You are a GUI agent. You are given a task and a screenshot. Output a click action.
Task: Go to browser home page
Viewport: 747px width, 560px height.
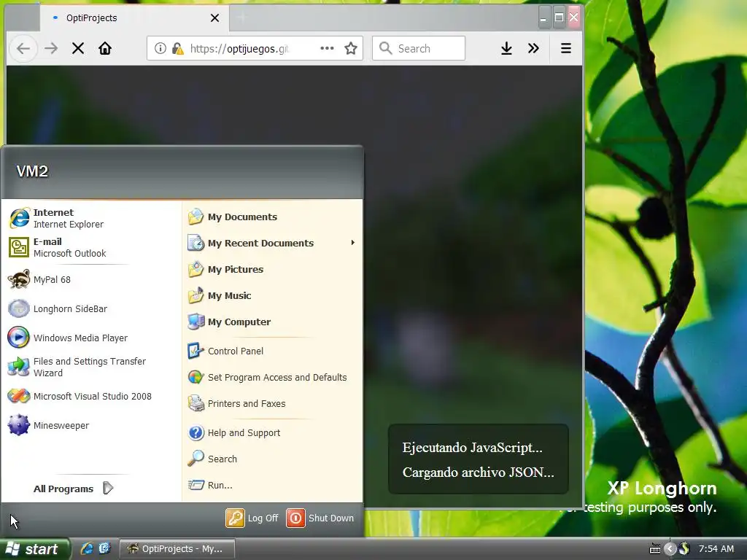[105, 48]
